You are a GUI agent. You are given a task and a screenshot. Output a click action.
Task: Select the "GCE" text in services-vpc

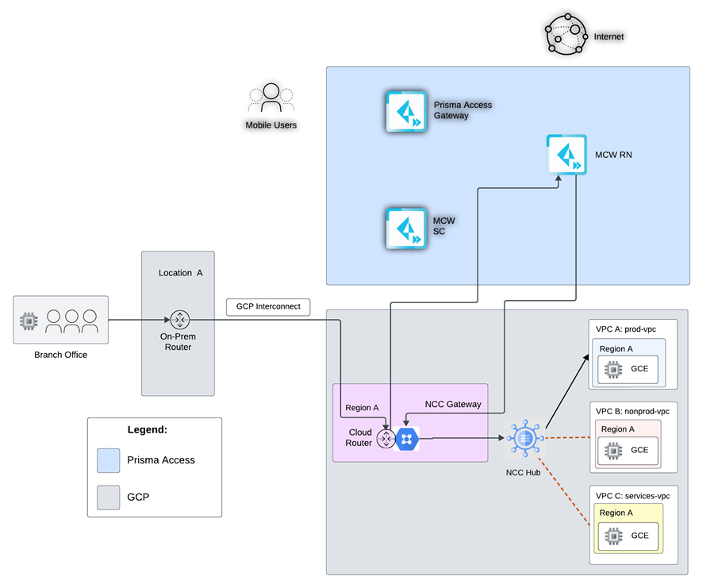click(x=639, y=536)
